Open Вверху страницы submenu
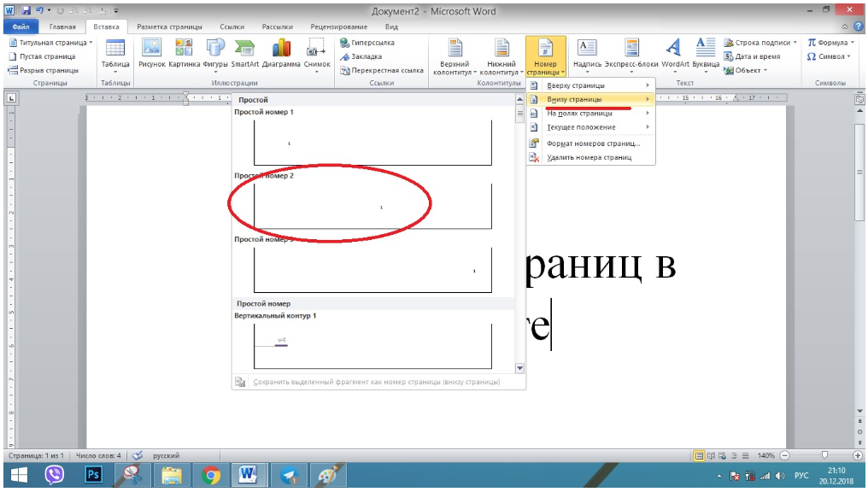Screen dimensions: 868x492 [x=590, y=85]
